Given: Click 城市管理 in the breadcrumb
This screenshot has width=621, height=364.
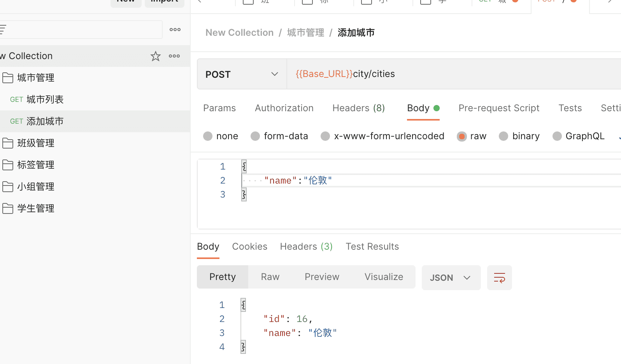Looking at the screenshot, I should (x=305, y=33).
